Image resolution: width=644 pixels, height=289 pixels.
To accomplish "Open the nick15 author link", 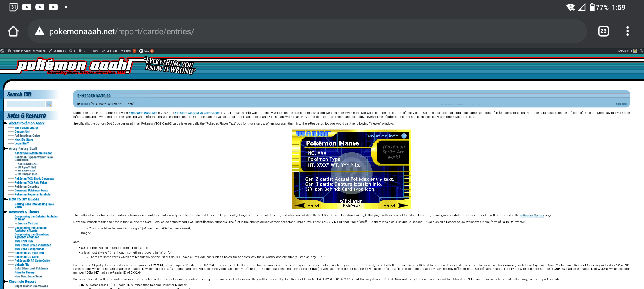I will 85,104.
